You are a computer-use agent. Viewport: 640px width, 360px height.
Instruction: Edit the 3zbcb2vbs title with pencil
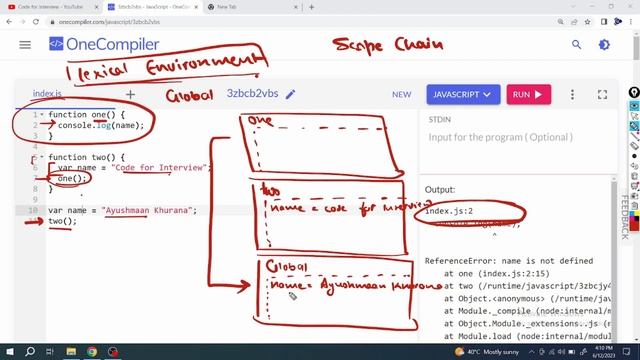pyautogui.click(x=290, y=94)
